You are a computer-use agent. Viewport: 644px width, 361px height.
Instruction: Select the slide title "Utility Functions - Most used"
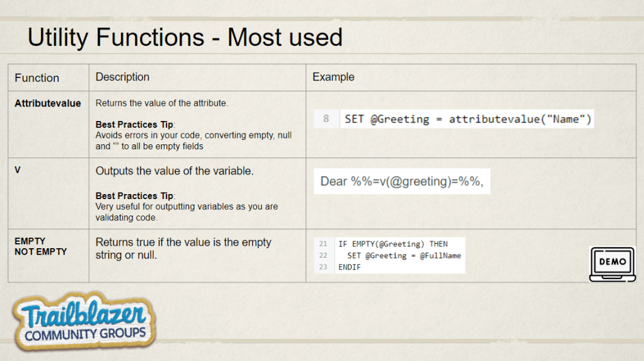(185, 37)
